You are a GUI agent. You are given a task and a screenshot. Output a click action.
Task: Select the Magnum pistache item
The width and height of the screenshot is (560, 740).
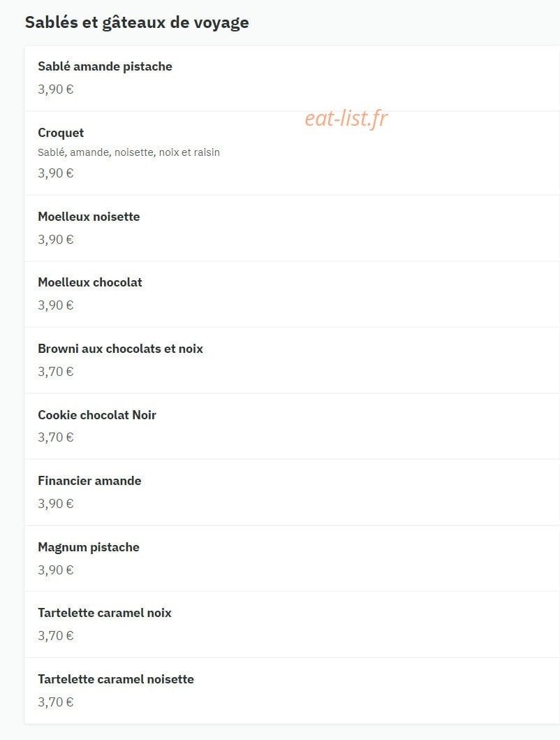tap(292, 558)
